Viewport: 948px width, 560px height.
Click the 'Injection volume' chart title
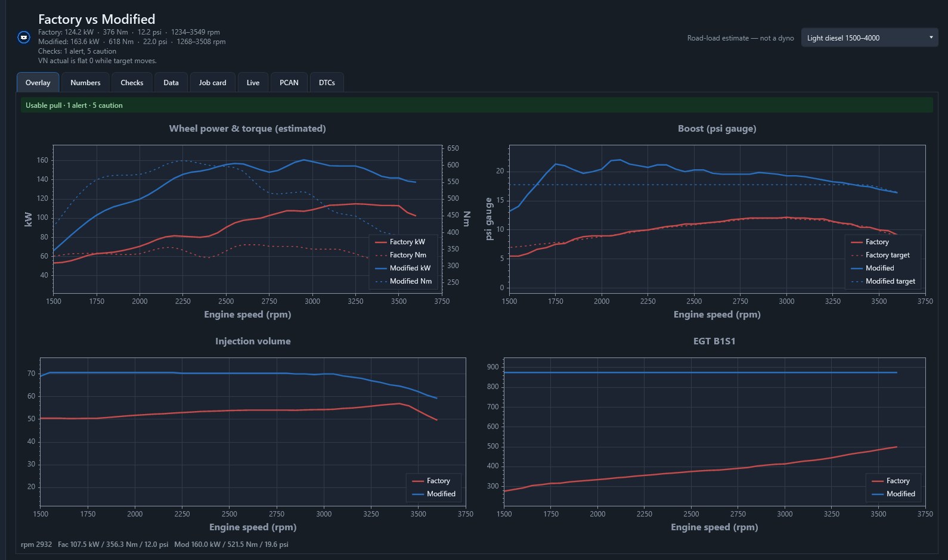point(253,341)
